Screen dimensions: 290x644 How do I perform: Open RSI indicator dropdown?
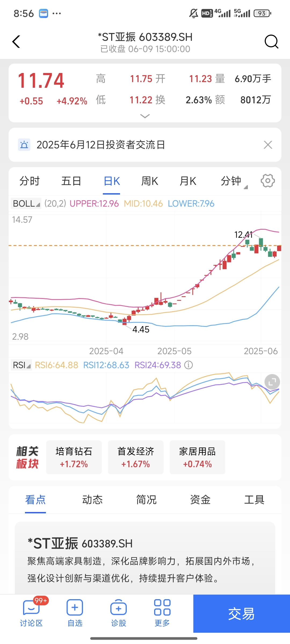click(21, 365)
